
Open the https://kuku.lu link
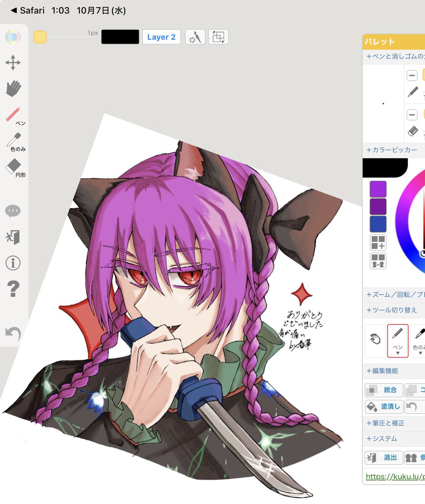click(x=395, y=477)
